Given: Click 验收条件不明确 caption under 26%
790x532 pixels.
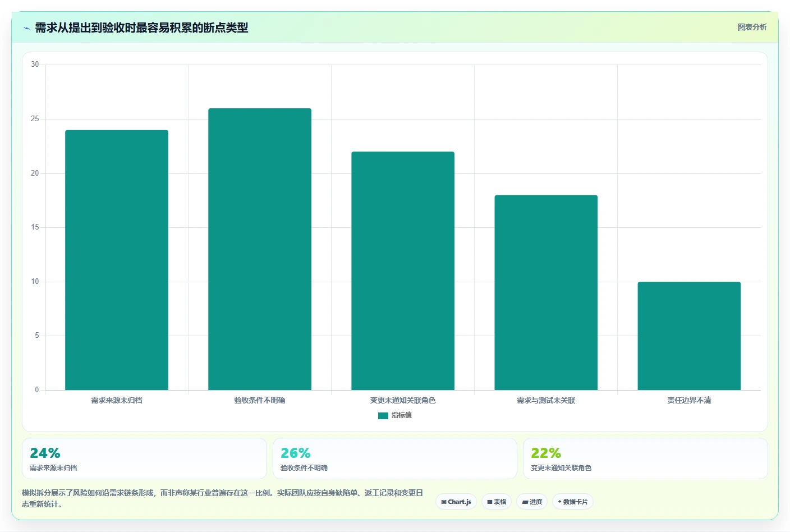Looking at the screenshot, I should [304, 468].
